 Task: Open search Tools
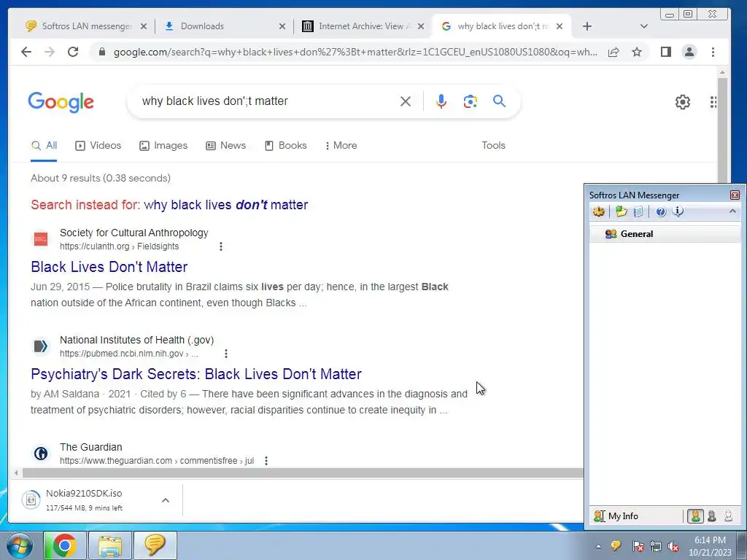click(493, 146)
